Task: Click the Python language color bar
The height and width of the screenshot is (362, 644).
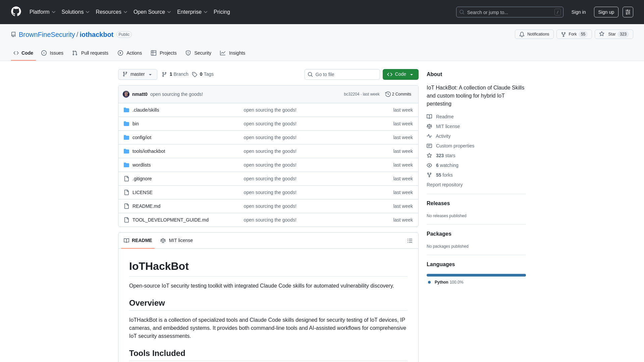Action: (x=476, y=275)
